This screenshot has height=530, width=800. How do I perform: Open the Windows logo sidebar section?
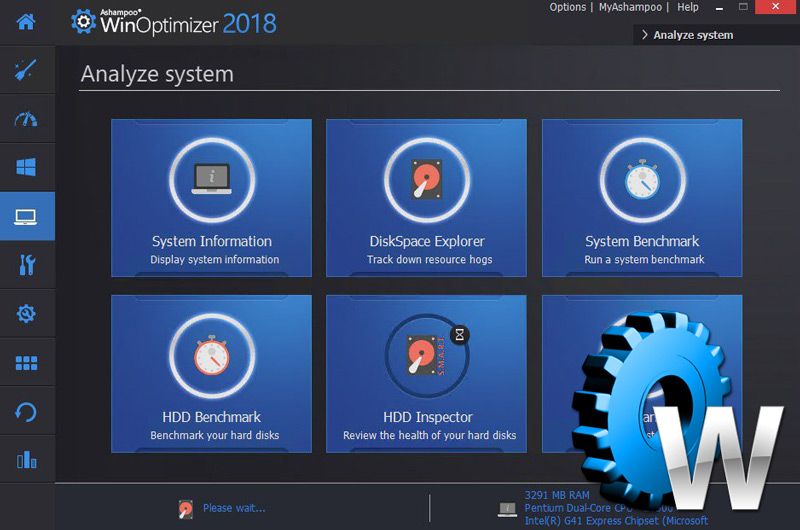(26, 167)
